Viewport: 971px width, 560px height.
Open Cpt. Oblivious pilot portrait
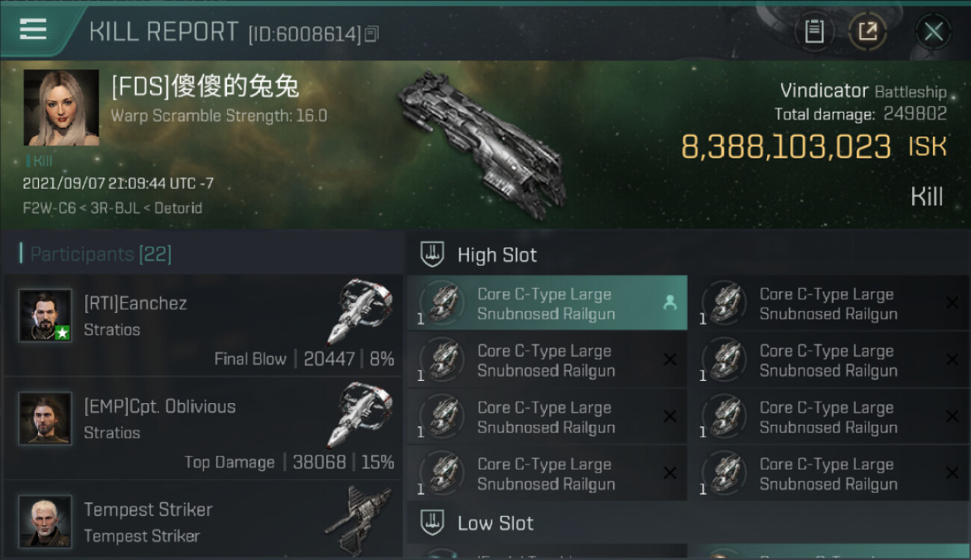coord(45,418)
